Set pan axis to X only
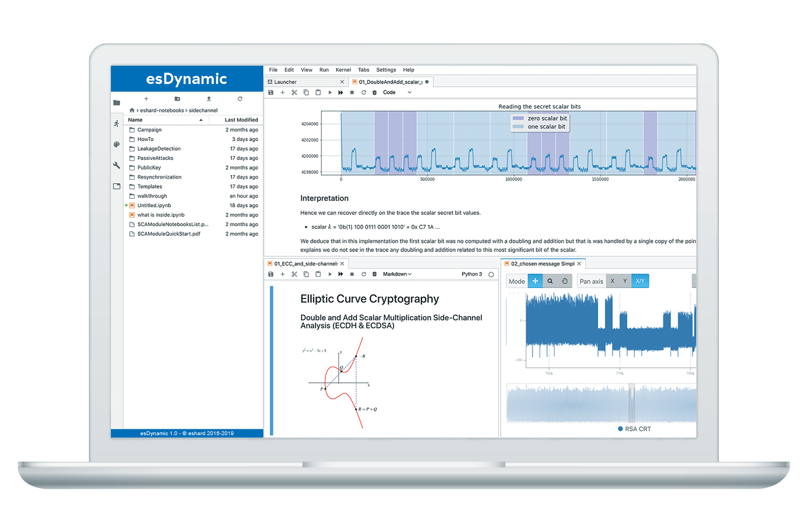The image size is (812, 531). point(612,281)
